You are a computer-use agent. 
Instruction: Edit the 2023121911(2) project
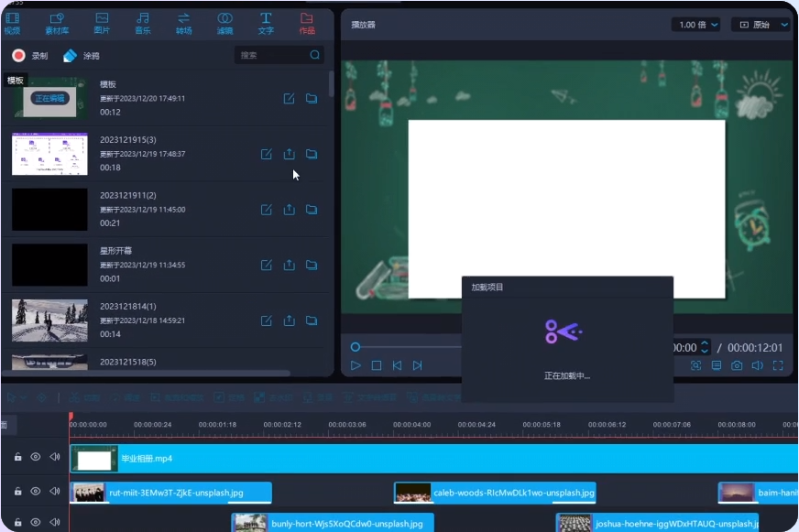[x=267, y=210]
